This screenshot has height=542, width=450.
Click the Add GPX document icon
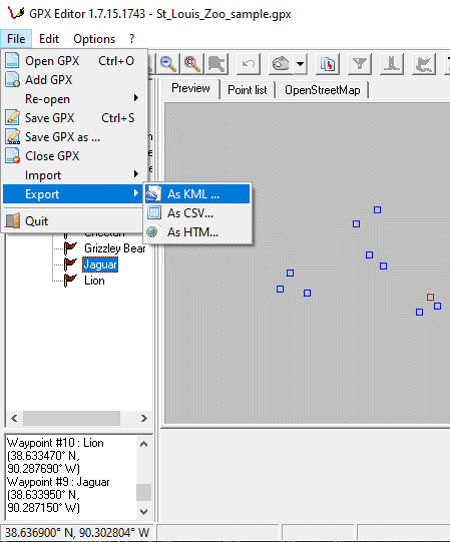[13, 80]
